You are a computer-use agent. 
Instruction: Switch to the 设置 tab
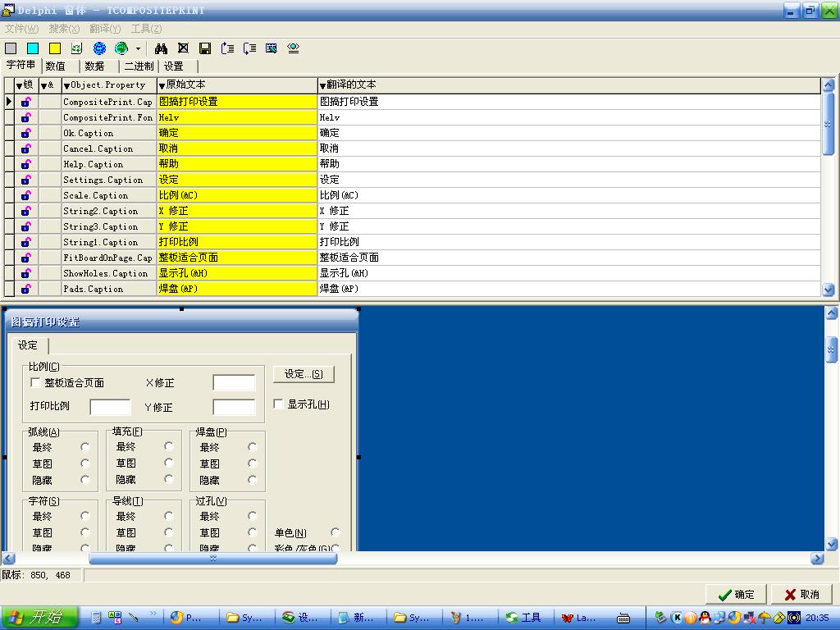(174, 66)
